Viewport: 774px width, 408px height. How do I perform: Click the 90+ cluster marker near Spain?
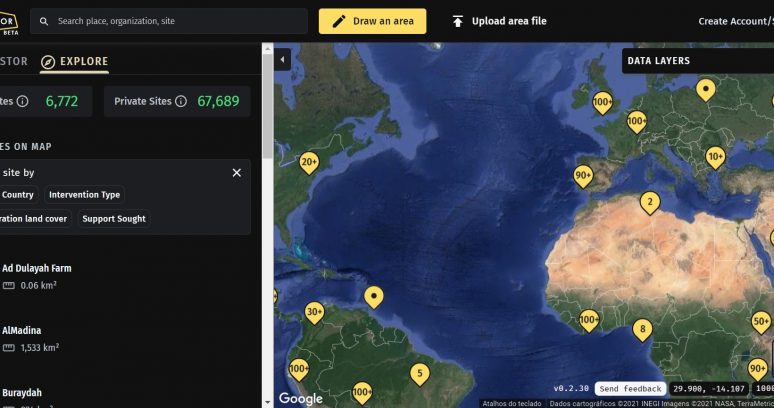tap(583, 175)
